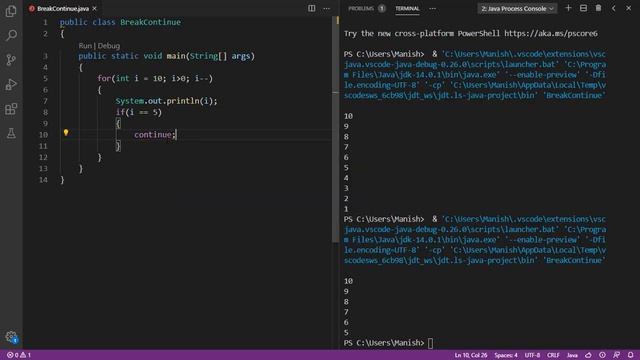Click the thumbs-up Java status icon

[588, 355]
